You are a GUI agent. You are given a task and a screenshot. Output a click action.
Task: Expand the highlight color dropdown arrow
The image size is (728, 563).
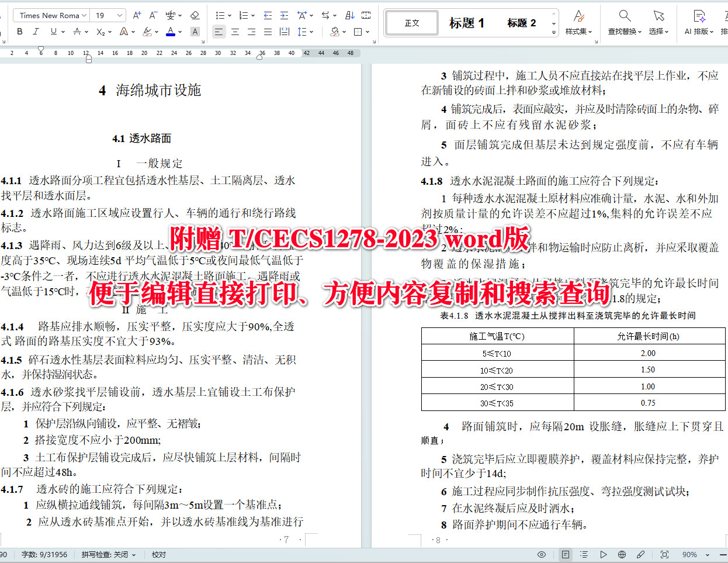tap(157, 32)
